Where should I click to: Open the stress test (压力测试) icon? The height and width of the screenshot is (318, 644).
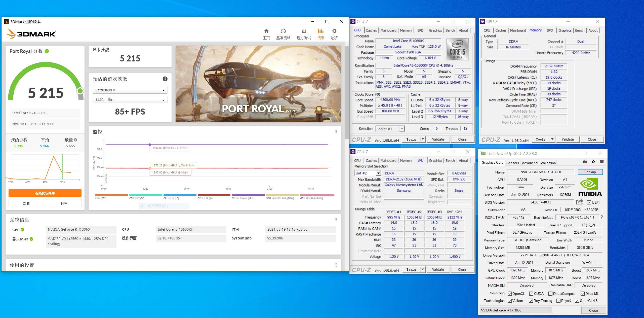(x=304, y=31)
